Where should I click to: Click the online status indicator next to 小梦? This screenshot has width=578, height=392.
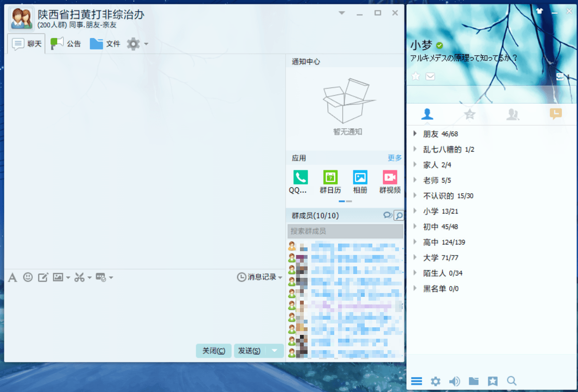pyautogui.click(x=439, y=46)
